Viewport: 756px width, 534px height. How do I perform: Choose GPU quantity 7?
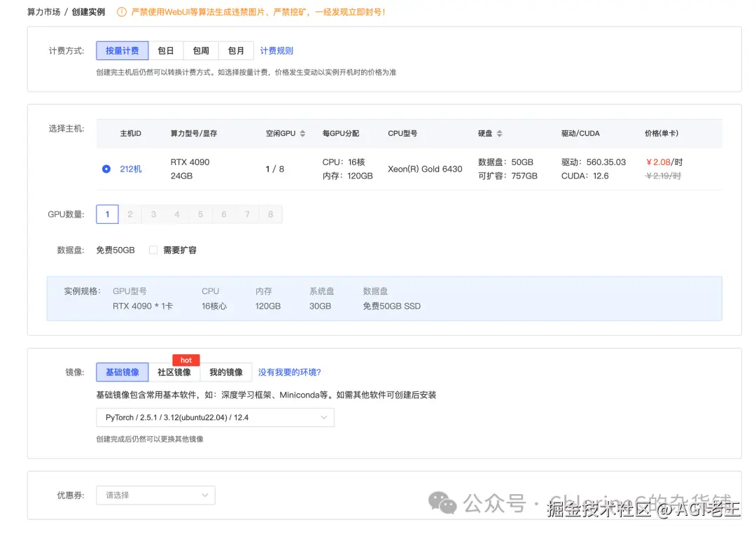247,214
